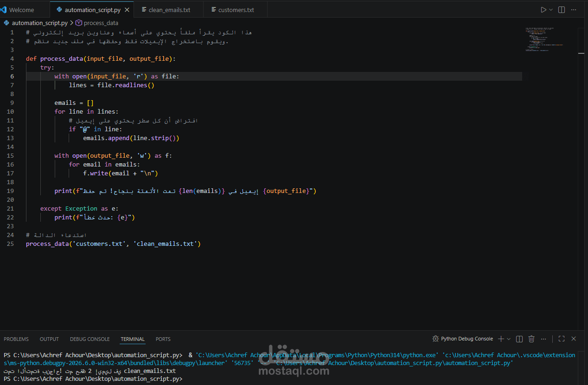
Task: Create a new terminal with plus icon
Action: 501,339
